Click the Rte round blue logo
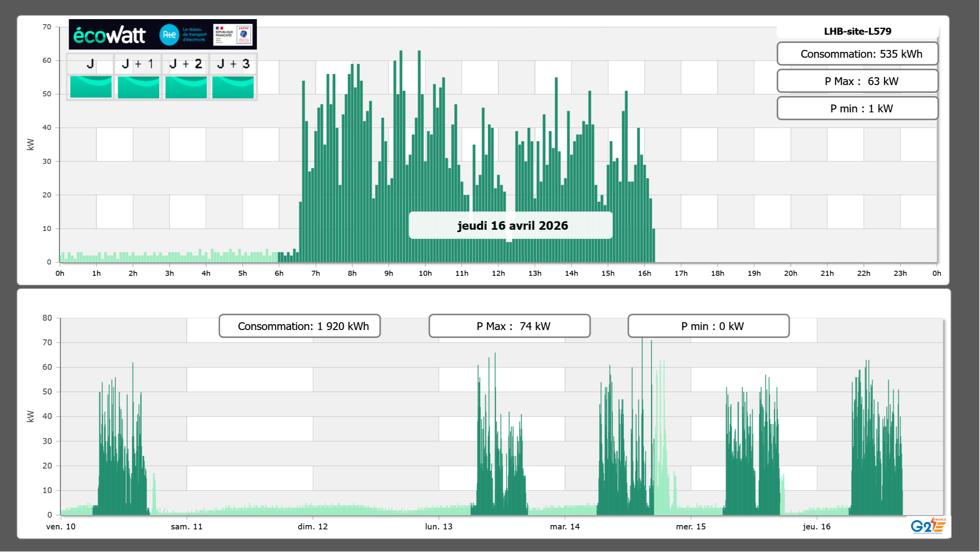Viewport: 980px width, 552px height. click(x=169, y=35)
